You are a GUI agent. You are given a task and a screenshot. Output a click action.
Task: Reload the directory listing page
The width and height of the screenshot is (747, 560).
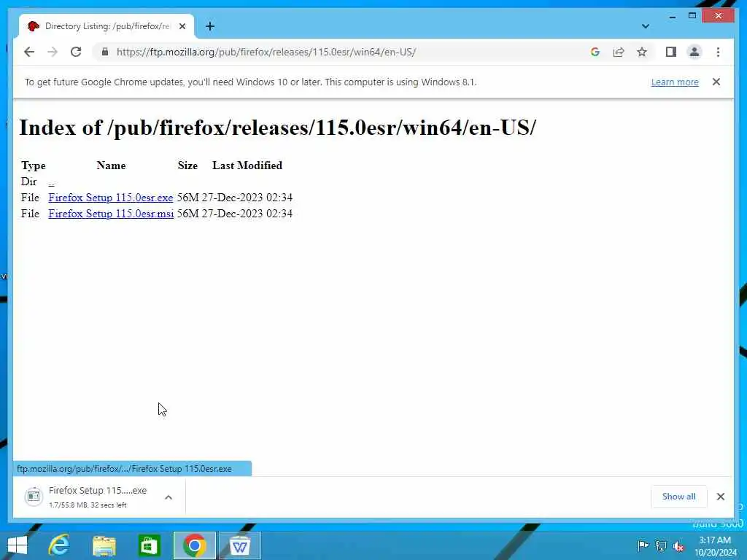tap(76, 52)
